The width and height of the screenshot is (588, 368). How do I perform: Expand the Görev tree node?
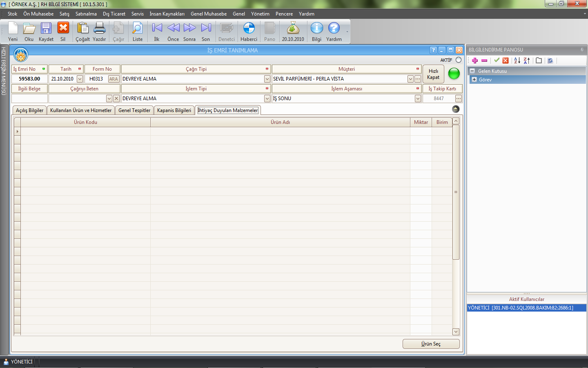point(474,80)
